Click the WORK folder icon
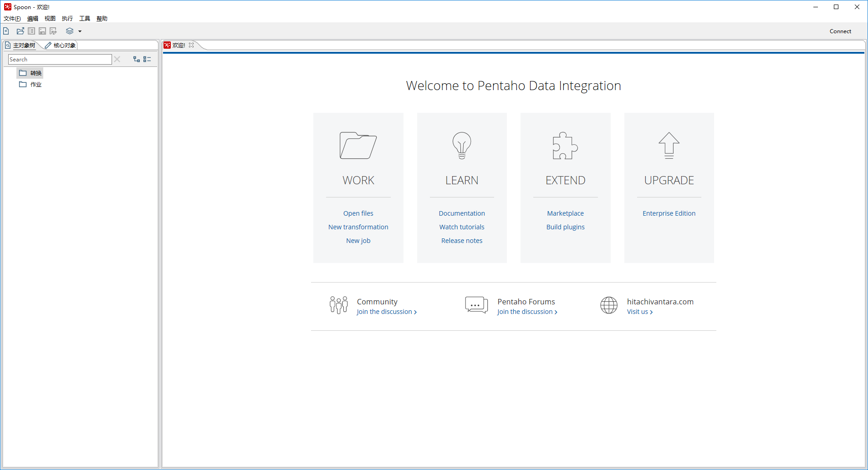 coord(358,146)
